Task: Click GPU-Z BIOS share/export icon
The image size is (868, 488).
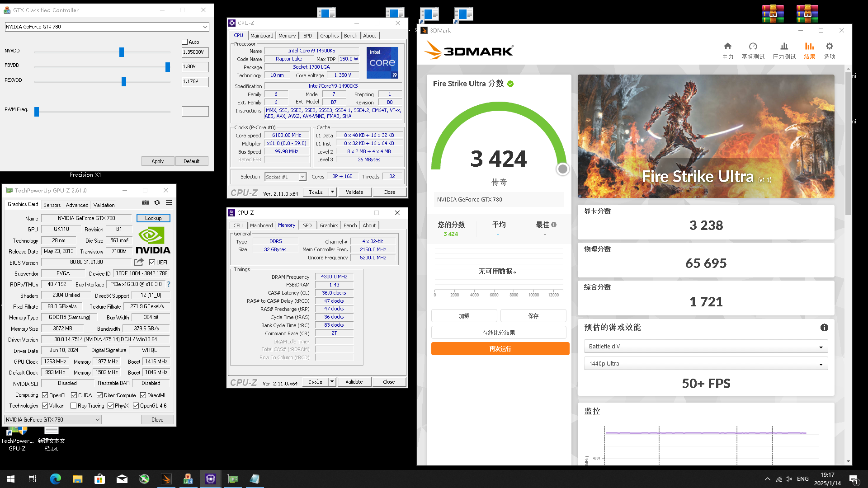Action: tap(139, 262)
